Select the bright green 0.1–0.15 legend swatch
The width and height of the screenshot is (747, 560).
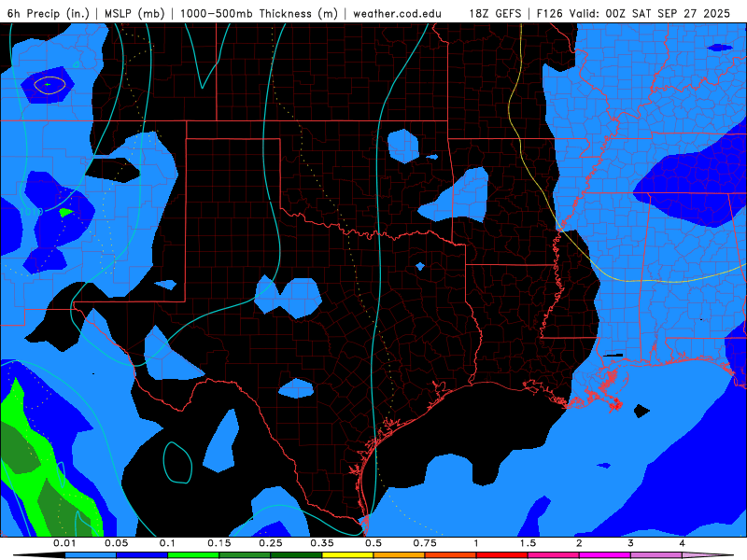(x=193, y=555)
